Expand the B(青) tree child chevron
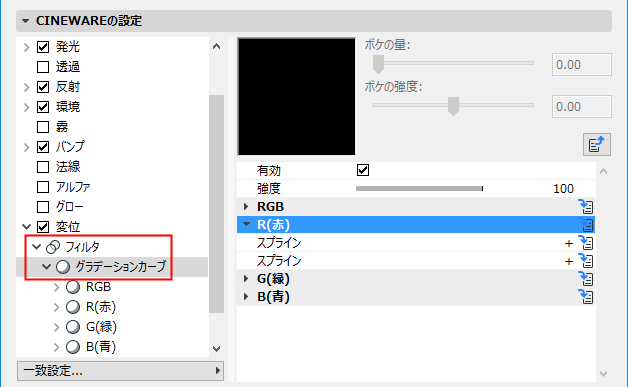Viewport: 628px width, 387px height. [56, 347]
